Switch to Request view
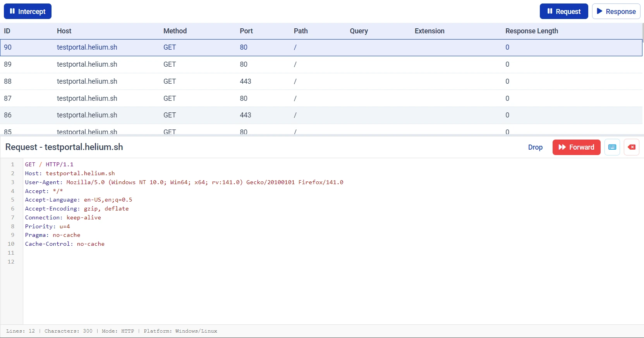This screenshot has height=338, width=644. click(564, 11)
